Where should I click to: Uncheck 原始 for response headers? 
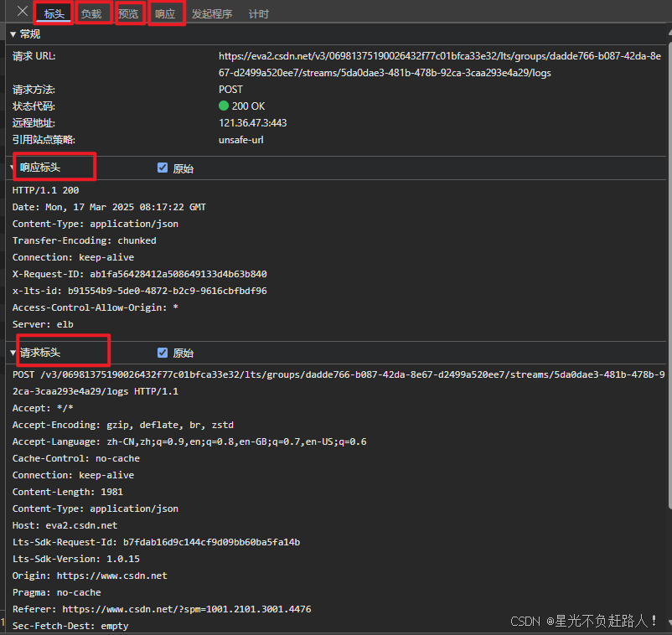click(163, 168)
